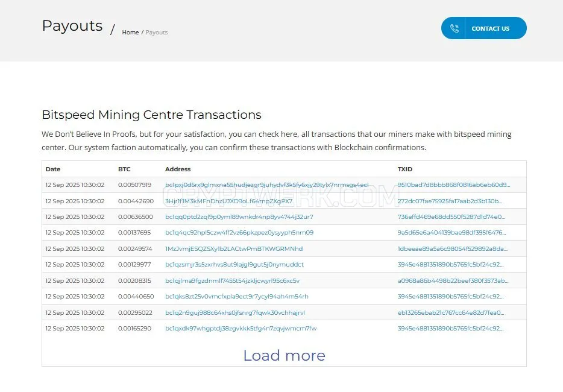
Task: Click the Address column header
Action: 178,169
